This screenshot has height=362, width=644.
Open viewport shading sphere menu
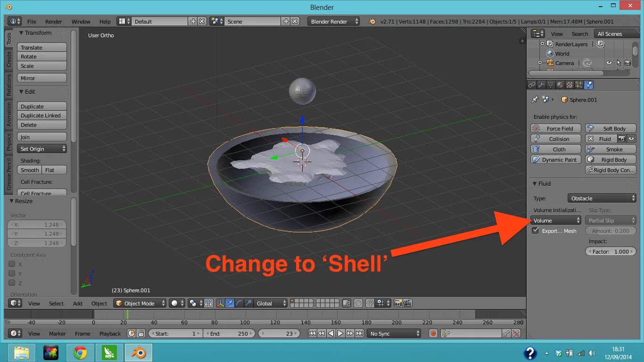tap(177, 303)
